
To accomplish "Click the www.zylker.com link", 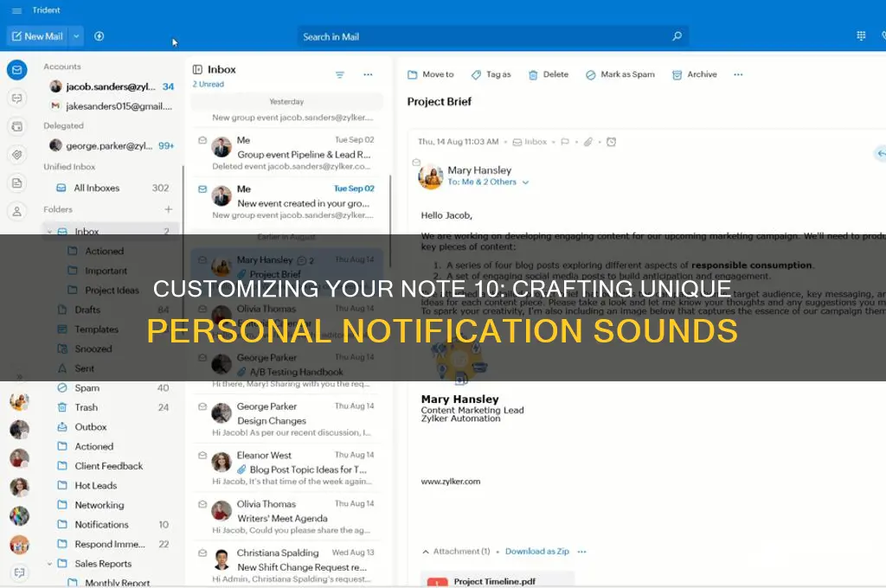I will (450, 482).
